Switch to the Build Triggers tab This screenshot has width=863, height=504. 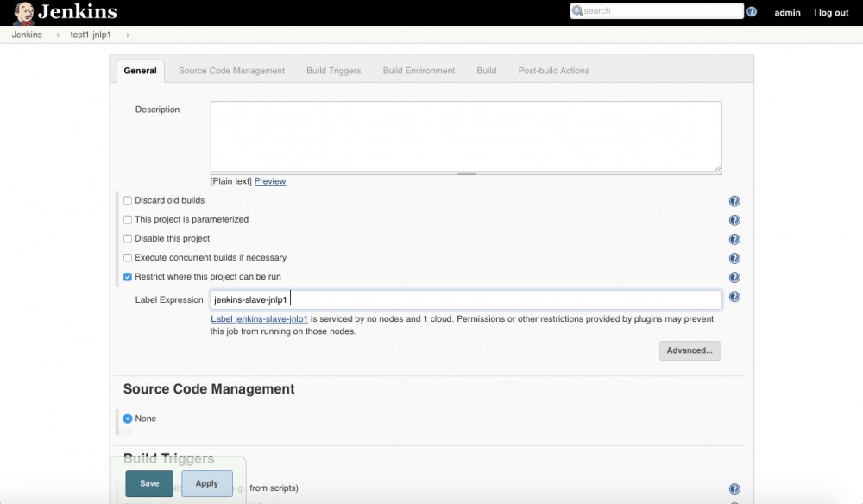click(x=333, y=71)
